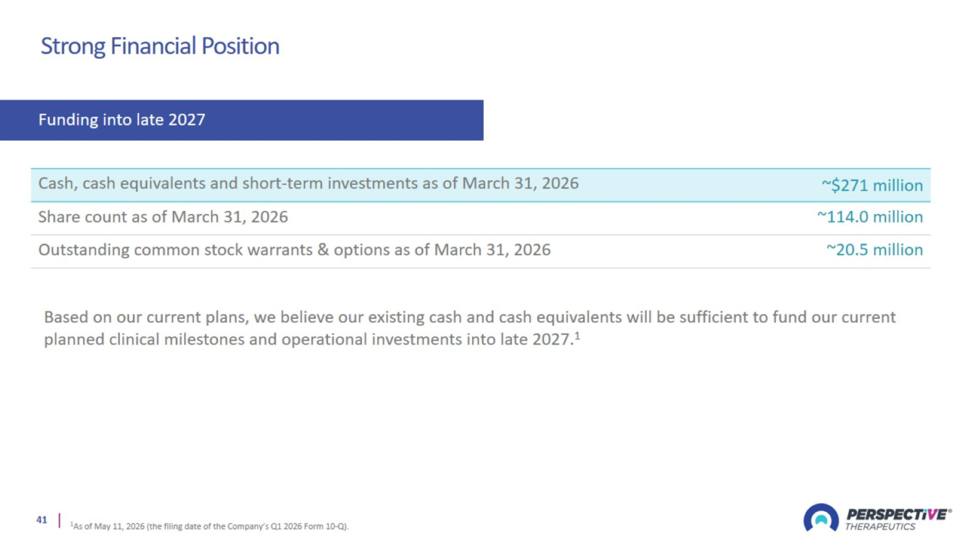Viewport: 980px width, 551px height.
Task: Click the second line planned clinical milestones text
Action: [x=312, y=339]
